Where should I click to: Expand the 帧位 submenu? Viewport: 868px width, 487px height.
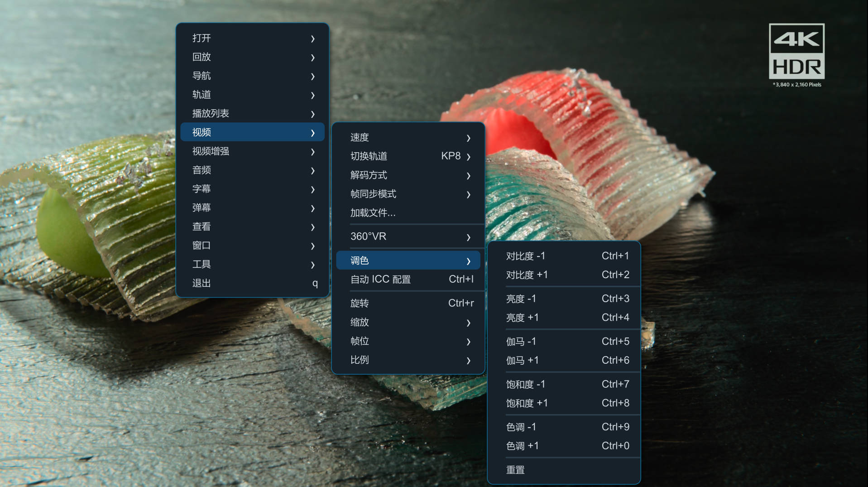point(408,341)
